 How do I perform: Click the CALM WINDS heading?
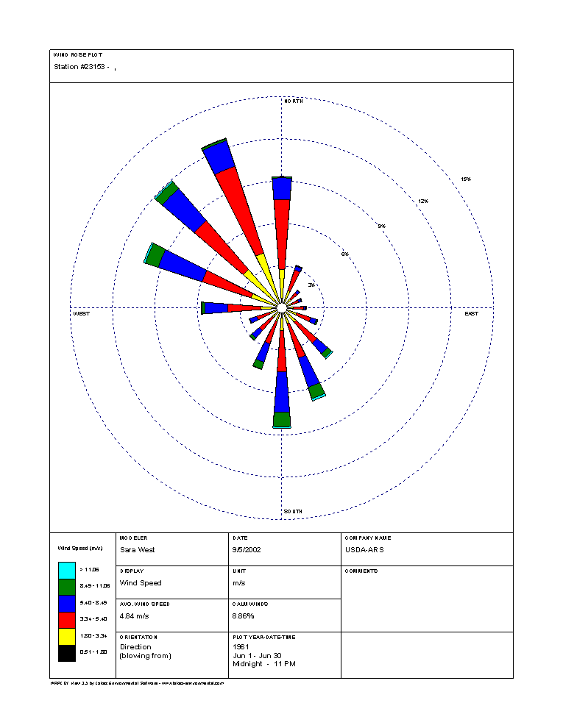[x=250, y=604]
